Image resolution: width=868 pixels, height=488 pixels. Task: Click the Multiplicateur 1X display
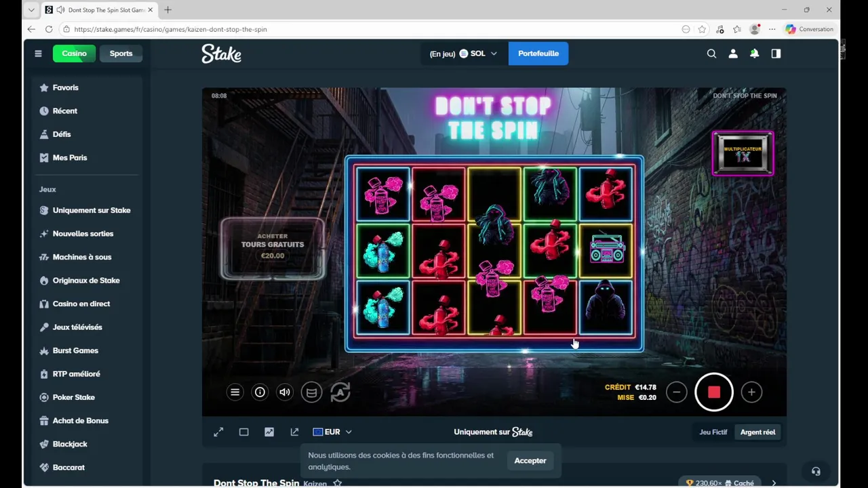[743, 153]
